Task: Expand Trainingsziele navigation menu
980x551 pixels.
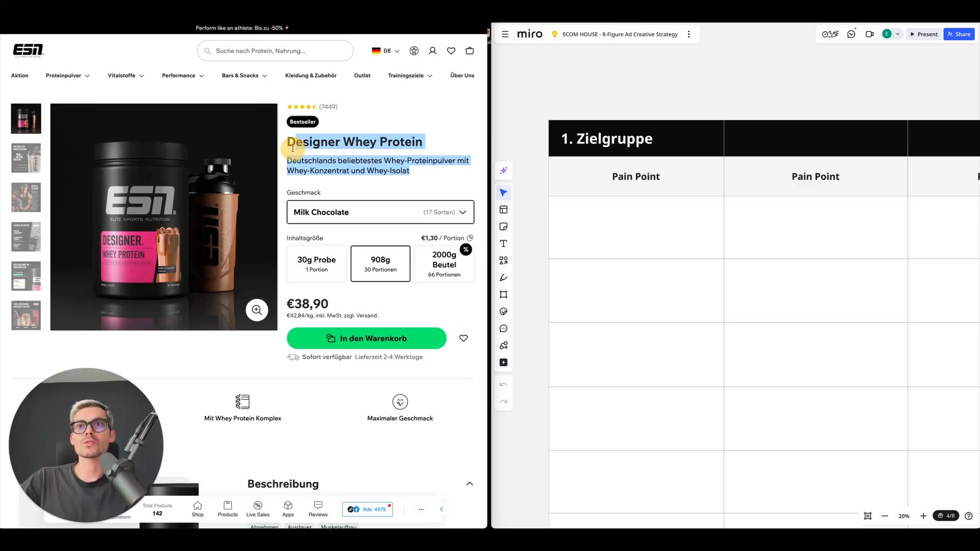Action: pyautogui.click(x=410, y=76)
